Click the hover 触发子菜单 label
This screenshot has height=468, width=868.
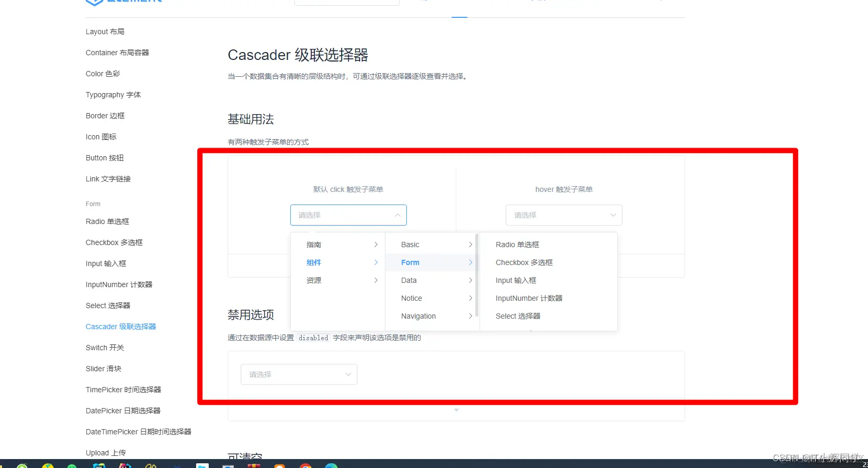pyautogui.click(x=564, y=189)
